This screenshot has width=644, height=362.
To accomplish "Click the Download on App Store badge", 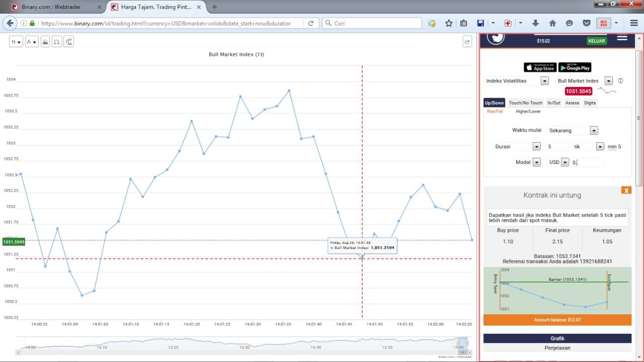I will coord(540,67).
